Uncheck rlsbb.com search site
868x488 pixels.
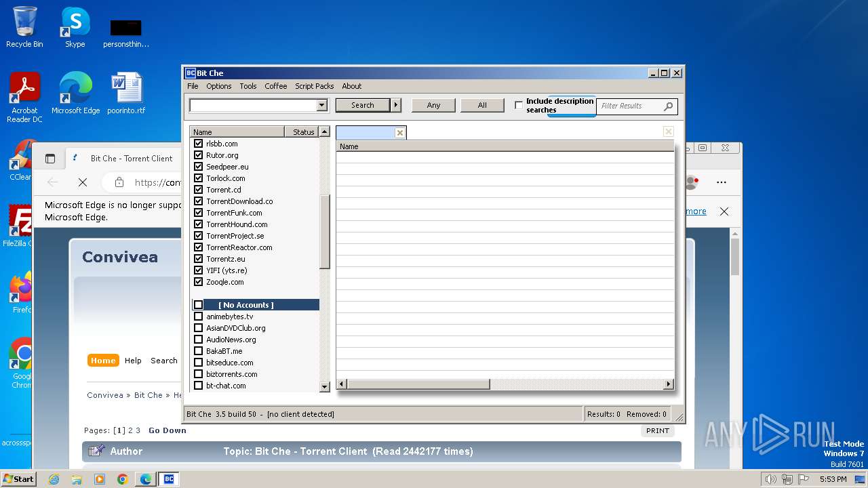click(x=199, y=144)
